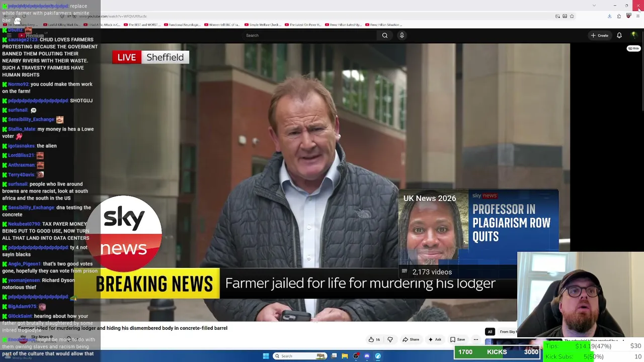Click the Ask button below the video
The height and width of the screenshot is (362, 644).
coord(435,339)
